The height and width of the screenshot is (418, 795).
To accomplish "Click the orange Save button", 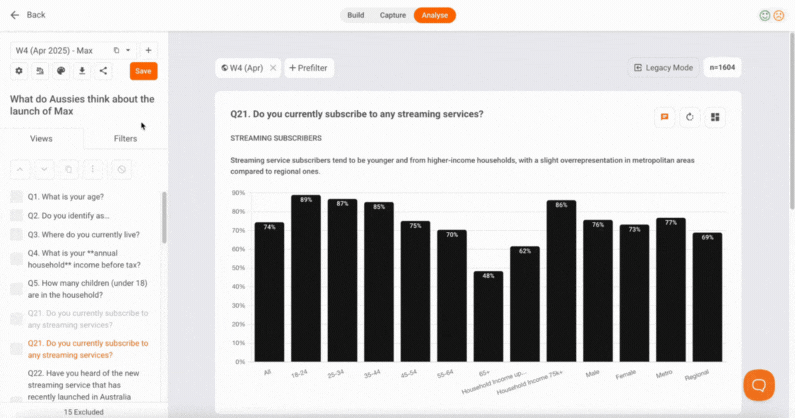I will click(x=143, y=71).
